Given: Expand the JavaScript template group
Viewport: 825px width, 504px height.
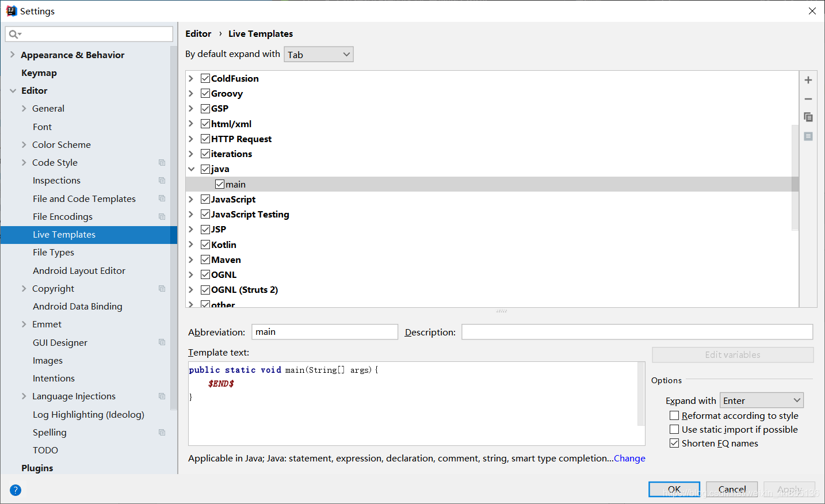Looking at the screenshot, I should click(192, 199).
